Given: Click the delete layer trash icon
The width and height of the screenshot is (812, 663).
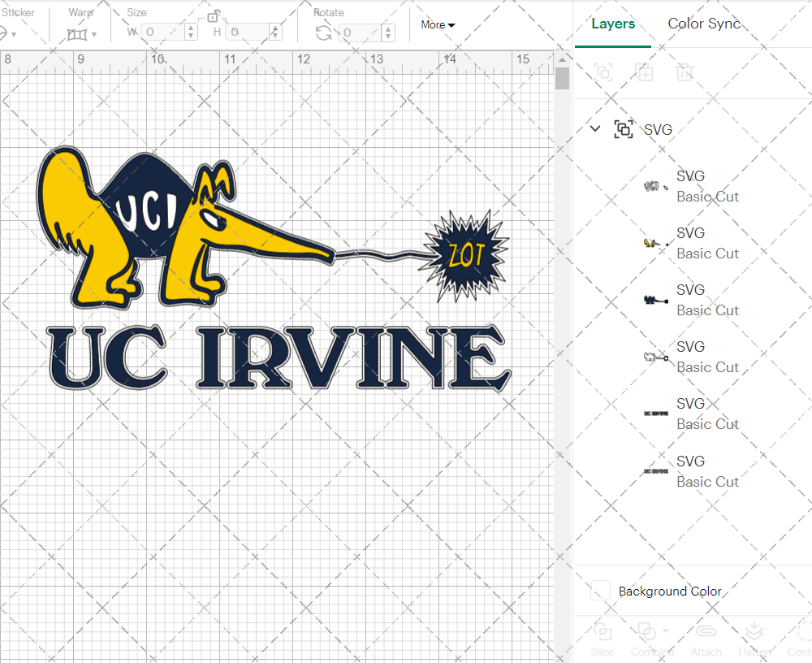Looking at the screenshot, I should 685,72.
